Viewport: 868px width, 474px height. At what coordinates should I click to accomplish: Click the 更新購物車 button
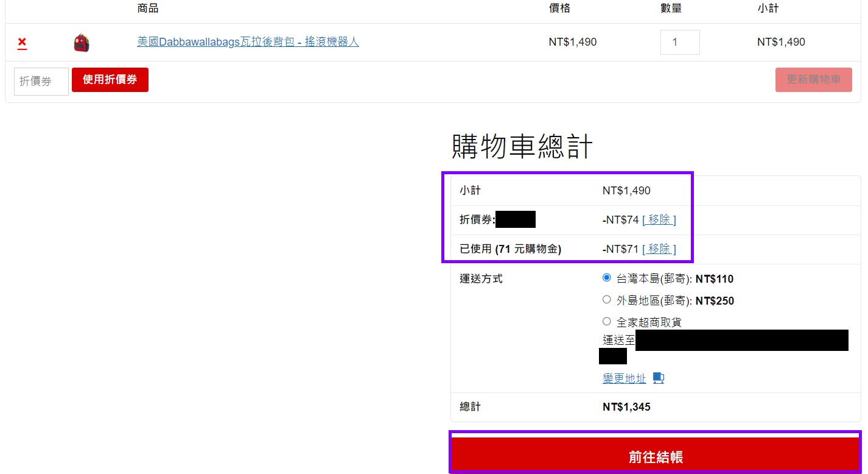[813, 80]
